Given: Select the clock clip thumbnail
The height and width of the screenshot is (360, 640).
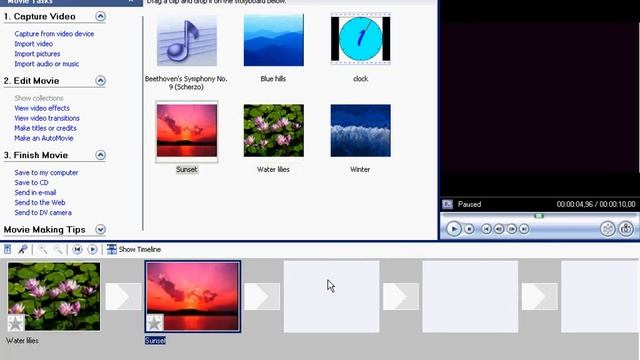Looking at the screenshot, I should (360, 39).
